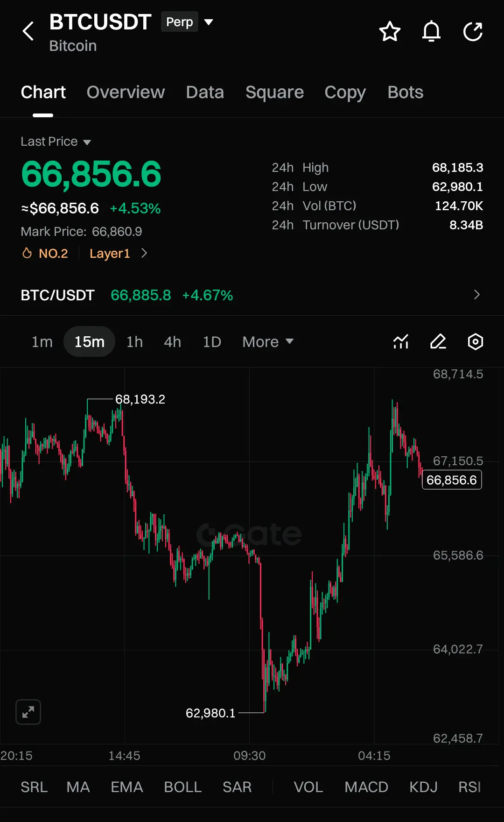Expand chart to fullscreen

pyautogui.click(x=28, y=712)
